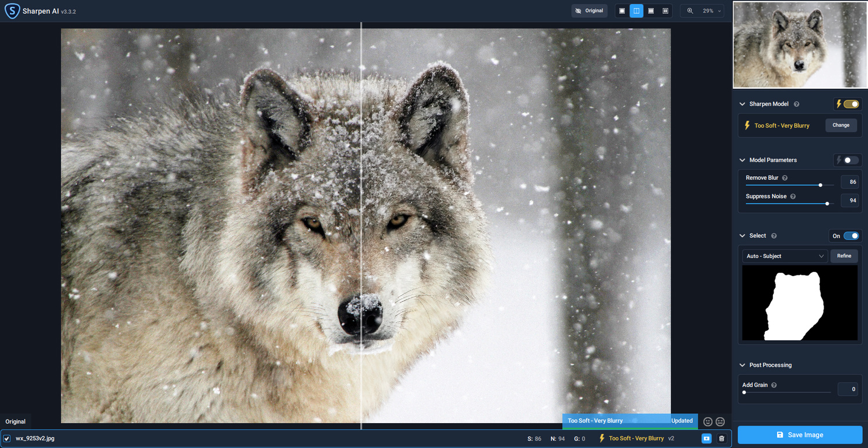Click the Suppress Noise slider

790,203
